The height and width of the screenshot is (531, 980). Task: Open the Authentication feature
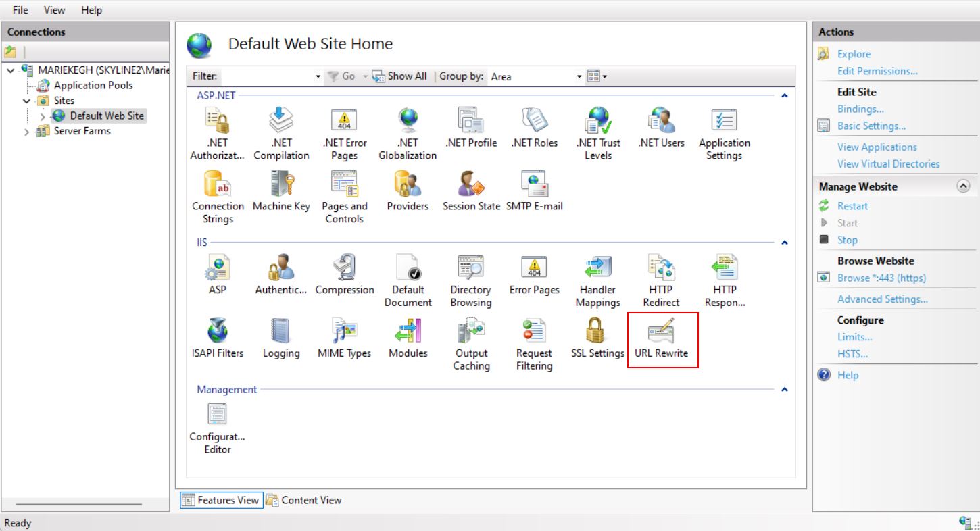tap(281, 276)
